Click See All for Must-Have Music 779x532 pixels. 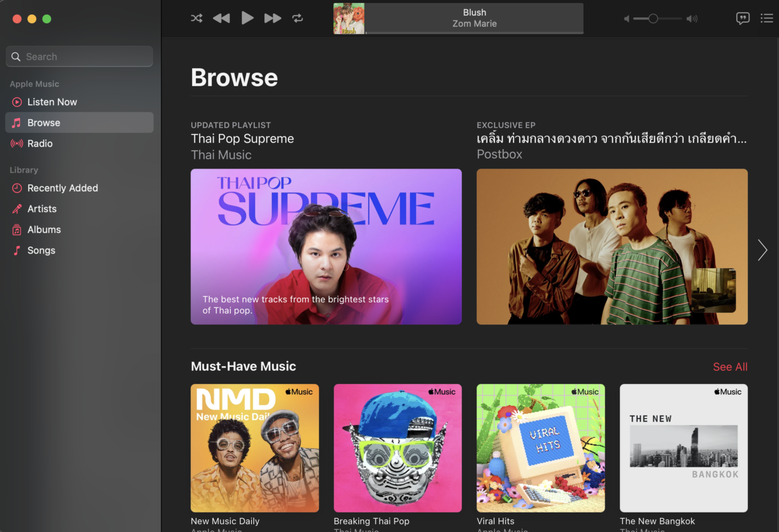coord(730,367)
